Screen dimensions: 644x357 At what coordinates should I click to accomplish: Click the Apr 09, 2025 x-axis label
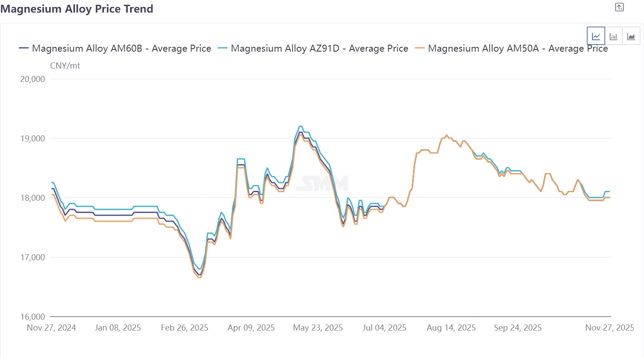point(251,328)
